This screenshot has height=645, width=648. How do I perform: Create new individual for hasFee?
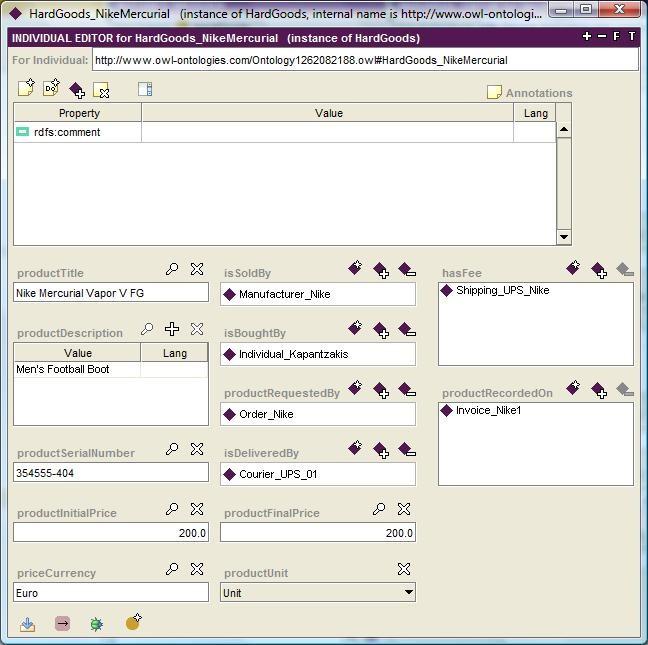573,268
